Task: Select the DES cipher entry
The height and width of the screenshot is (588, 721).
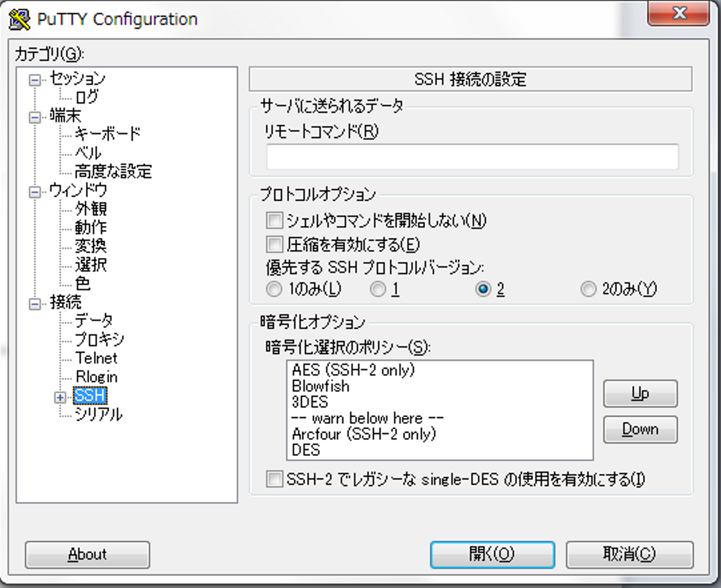Action: (306, 450)
